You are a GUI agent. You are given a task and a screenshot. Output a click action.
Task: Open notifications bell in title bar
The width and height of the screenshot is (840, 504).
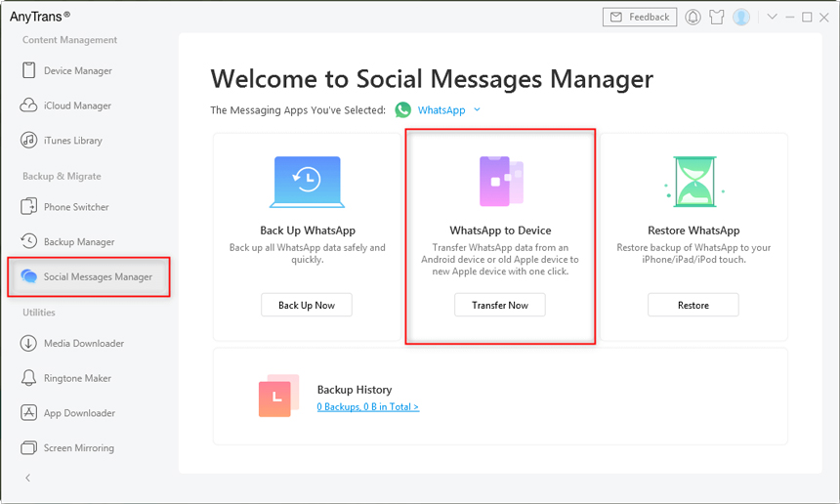(x=693, y=18)
